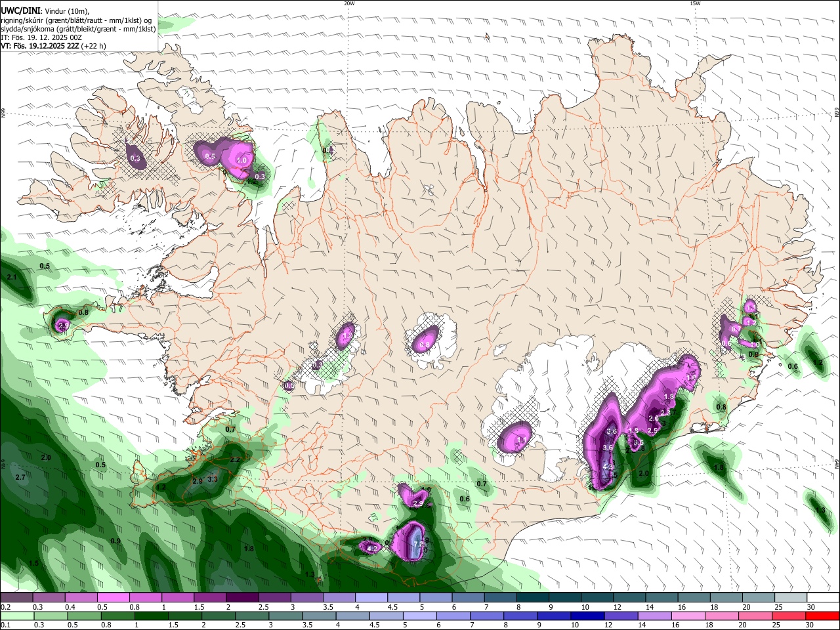Pick the snow scale swatch between 14 and 16

pyautogui.click(x=662, y=598)
